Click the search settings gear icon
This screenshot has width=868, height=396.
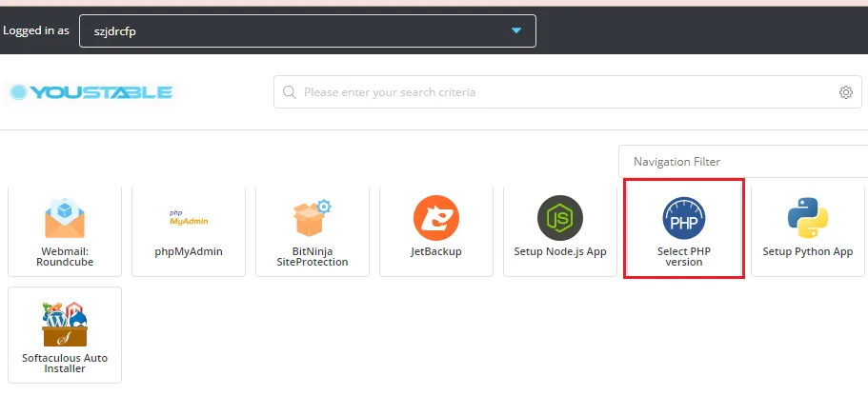[846, 92]
